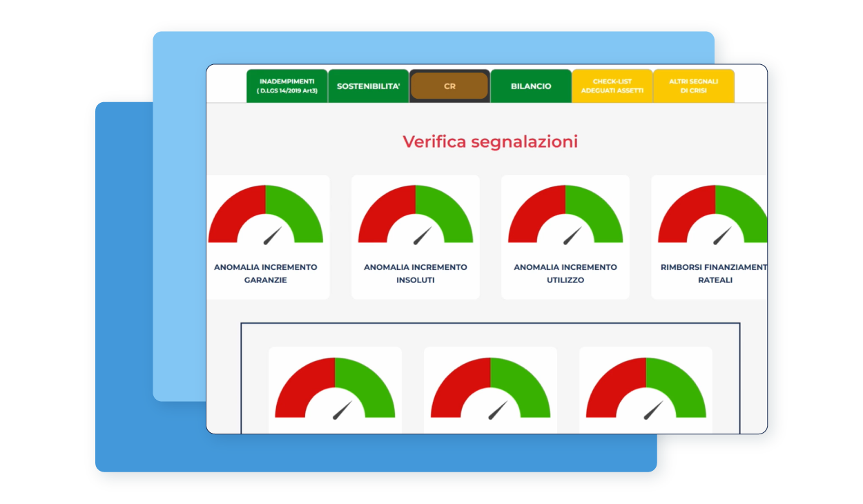Click the Anomalia Incremento Insoluti gauge icon

pyautogui.click(x=416, y=215)
